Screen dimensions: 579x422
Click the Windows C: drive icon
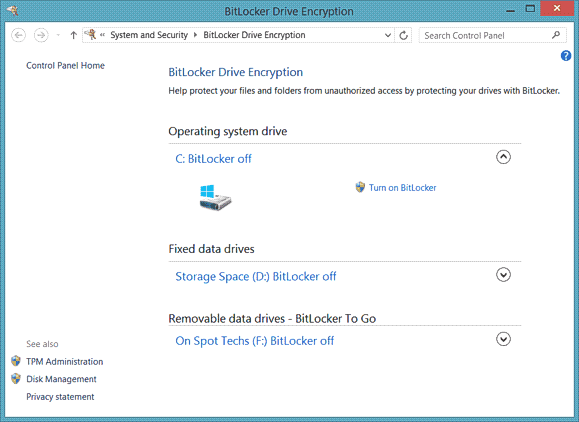[x=215, y=198]
